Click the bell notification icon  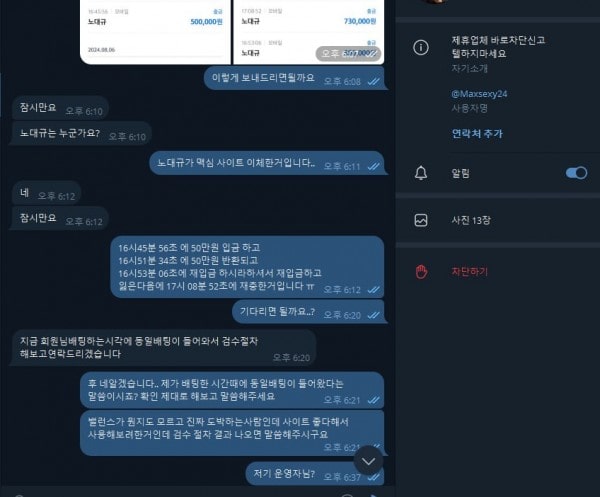point(421,173)
